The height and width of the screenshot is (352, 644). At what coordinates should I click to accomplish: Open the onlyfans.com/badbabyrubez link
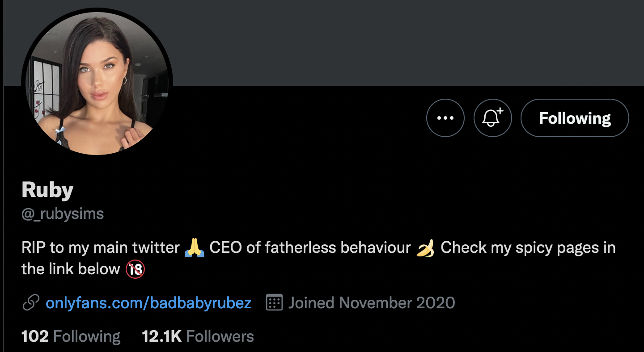pos(148,303)
